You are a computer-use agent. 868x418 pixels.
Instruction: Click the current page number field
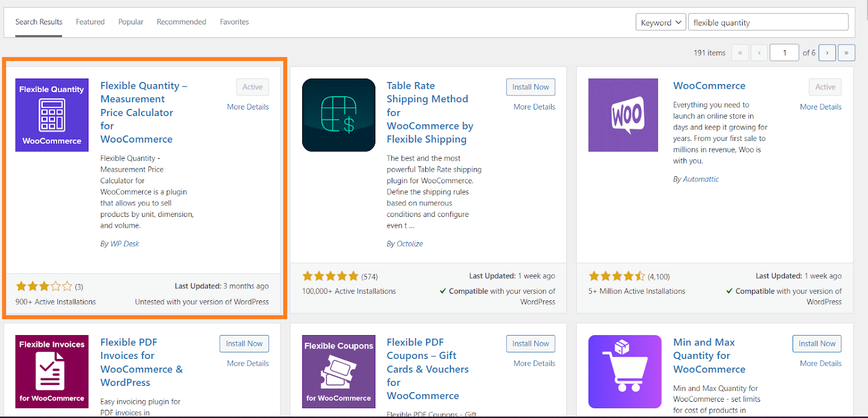784,53
